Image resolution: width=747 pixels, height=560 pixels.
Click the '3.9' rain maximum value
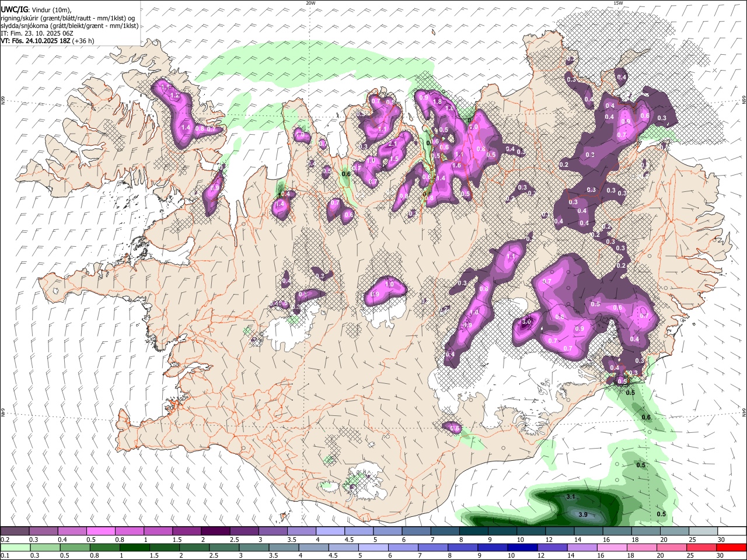[x=582, y=514]
